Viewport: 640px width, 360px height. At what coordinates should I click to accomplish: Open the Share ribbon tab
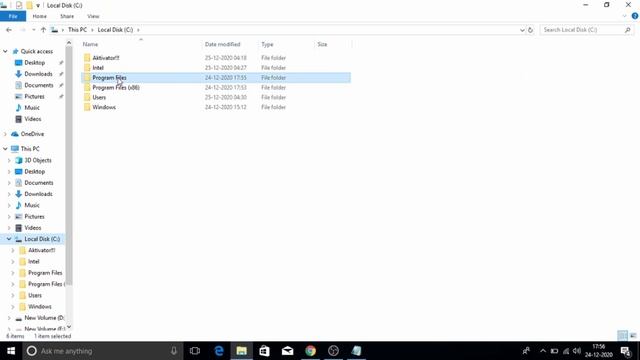click(67, 16)
